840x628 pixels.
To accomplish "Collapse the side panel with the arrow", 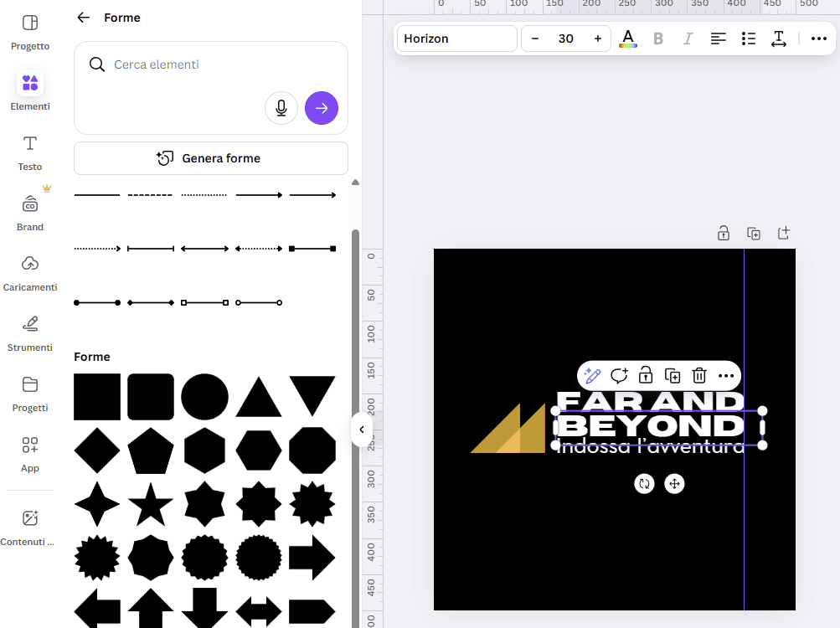I will (x=362, y=430).
